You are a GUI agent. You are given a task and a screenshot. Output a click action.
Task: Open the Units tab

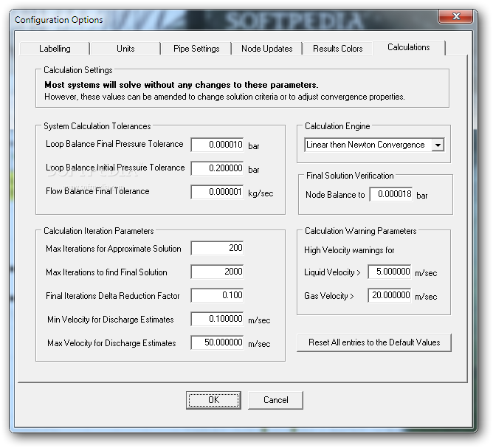coord(125,49)
